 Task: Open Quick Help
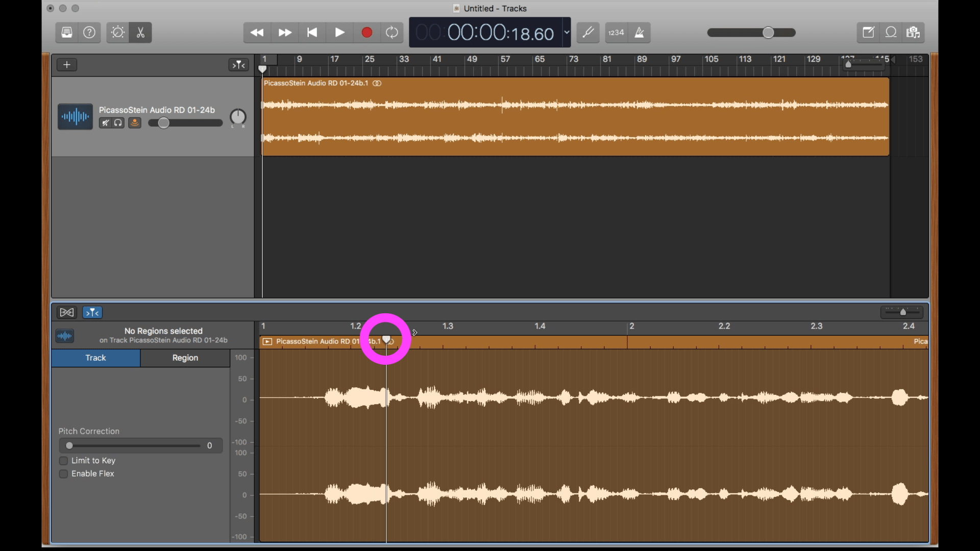point(89,32)
